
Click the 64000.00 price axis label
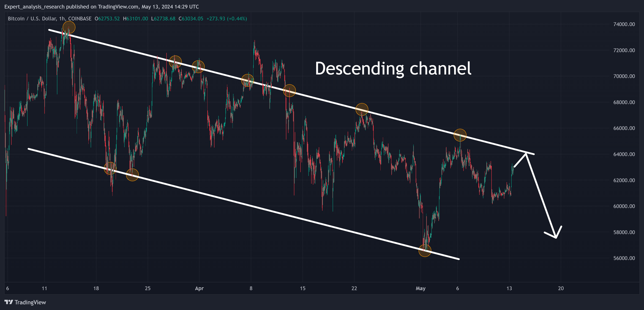point(624,154)
